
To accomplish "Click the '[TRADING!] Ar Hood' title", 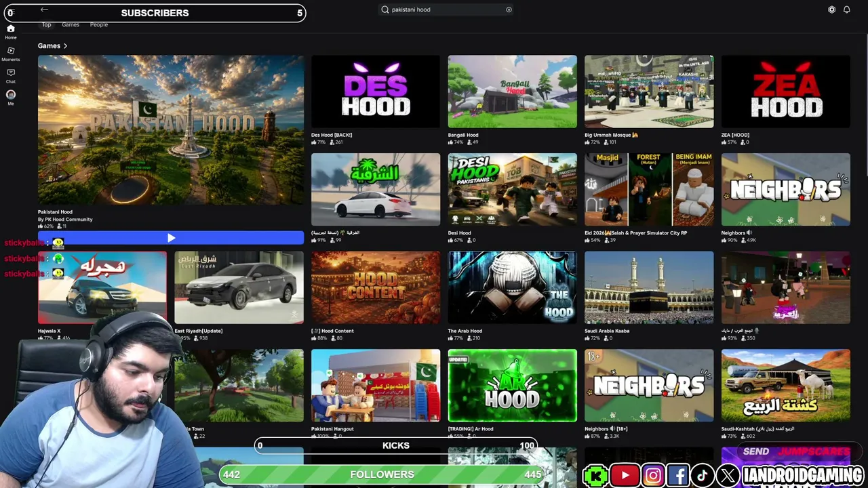I will pos(471,429).
